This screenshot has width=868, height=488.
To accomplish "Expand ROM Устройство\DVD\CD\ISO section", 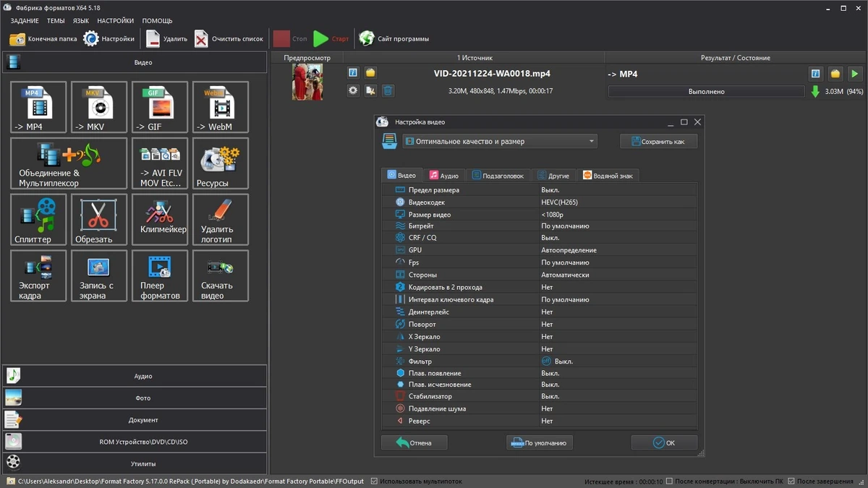I will pos(135,442).
